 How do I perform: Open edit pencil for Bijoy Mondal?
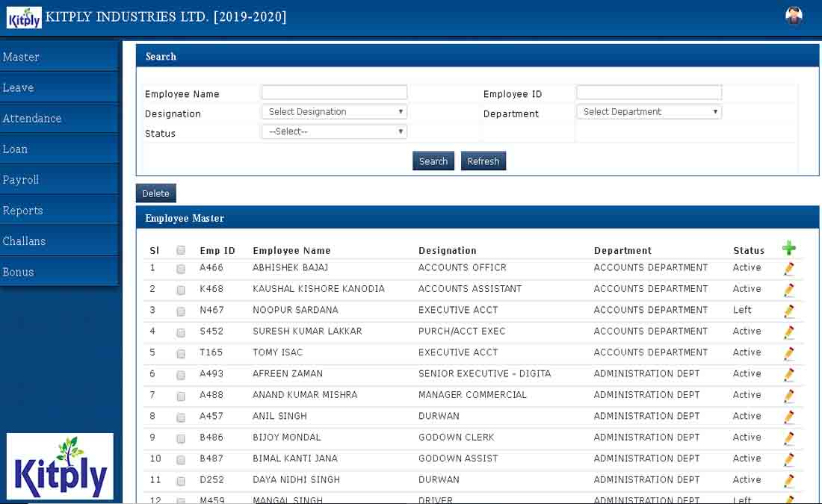(x=788, y=438)
